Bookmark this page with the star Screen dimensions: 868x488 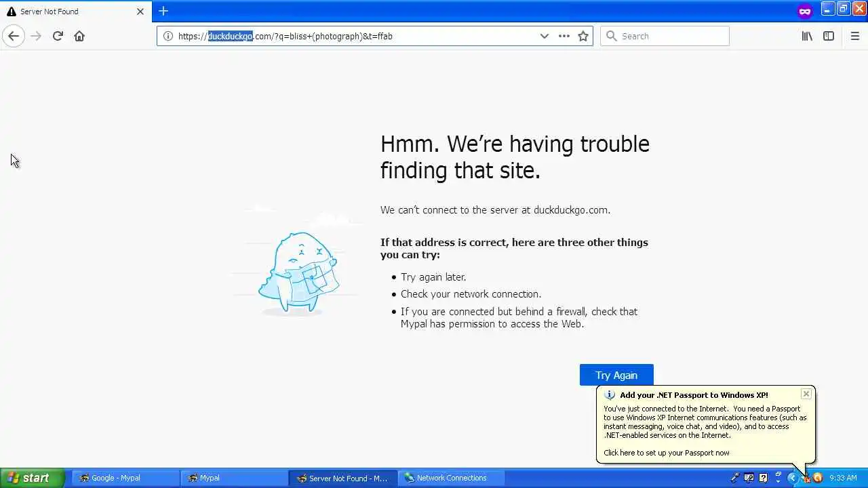coord(583,36)
